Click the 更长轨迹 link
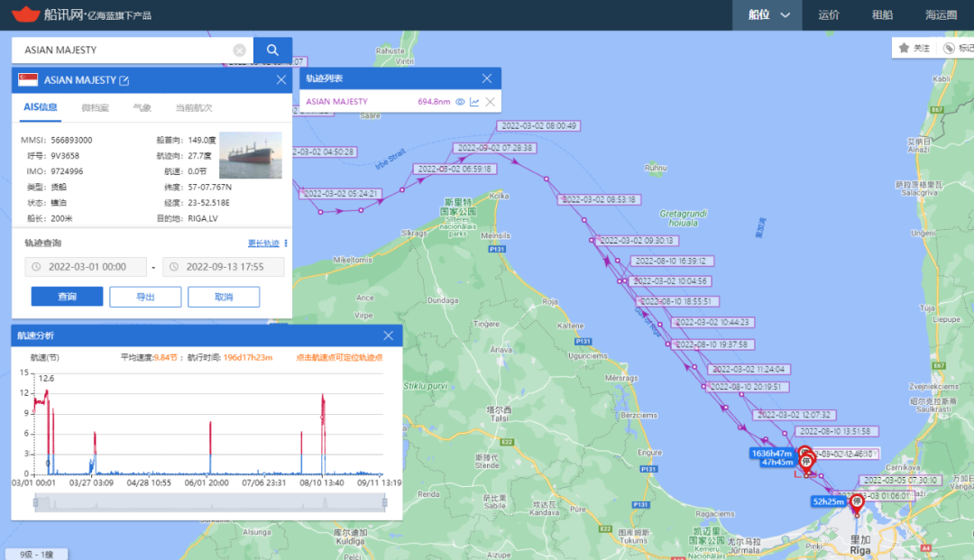Image resolution: width=974 pixels, height=560 pixels. pos(263,243)
